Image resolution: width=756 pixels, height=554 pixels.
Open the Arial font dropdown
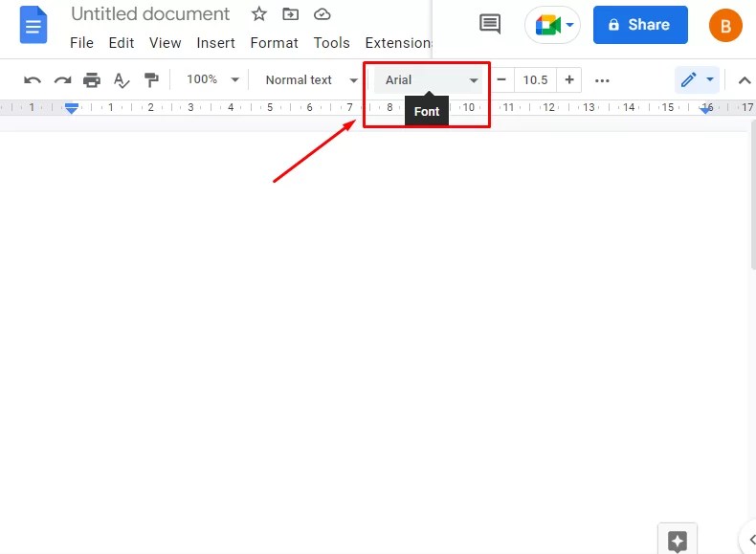click(x=428, y=80)
